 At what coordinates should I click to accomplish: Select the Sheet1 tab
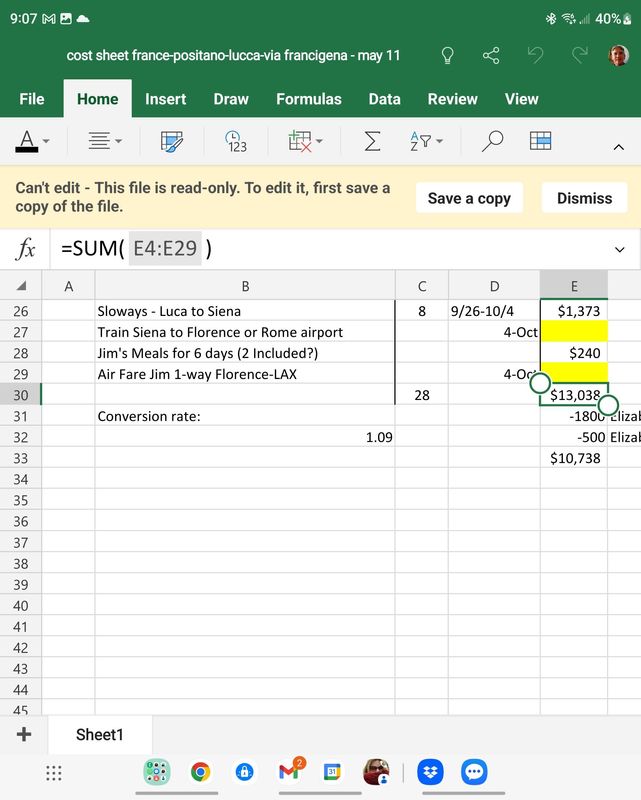(x=99, y=735)
